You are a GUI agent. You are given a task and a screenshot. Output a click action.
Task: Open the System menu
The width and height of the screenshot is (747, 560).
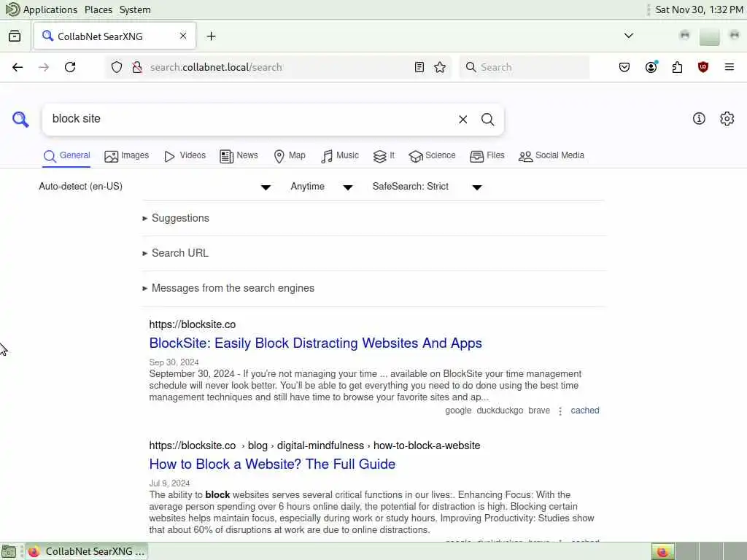click(x=135, y=9)
